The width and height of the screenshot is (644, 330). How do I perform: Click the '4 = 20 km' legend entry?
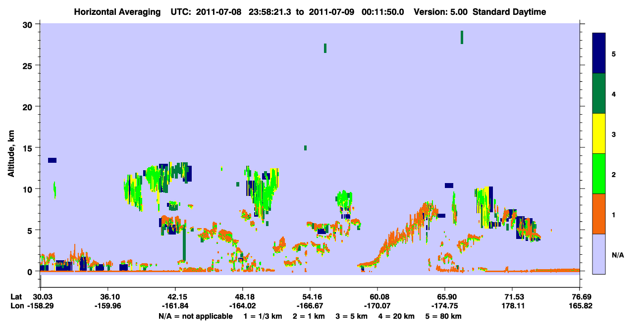click(397, 316)
